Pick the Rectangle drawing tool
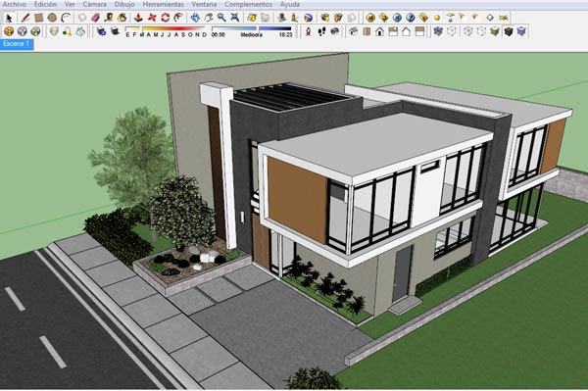The height and width of the screenshot is (391, 588). click(38, 18)
